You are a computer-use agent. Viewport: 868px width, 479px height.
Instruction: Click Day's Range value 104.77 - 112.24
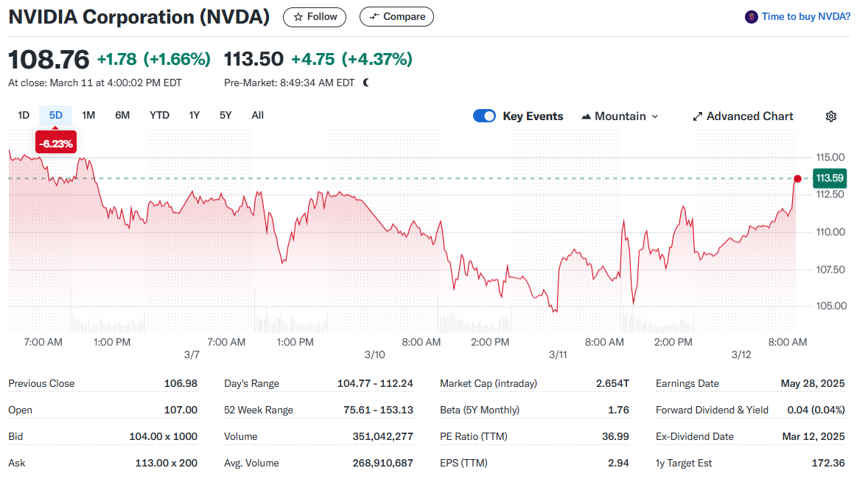[375, 383]
